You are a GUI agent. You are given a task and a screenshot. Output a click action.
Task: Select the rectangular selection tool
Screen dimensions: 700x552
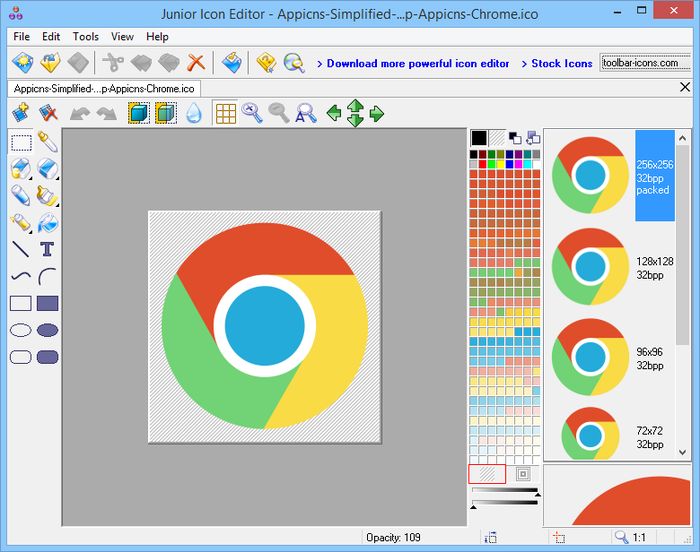(20, 142)
